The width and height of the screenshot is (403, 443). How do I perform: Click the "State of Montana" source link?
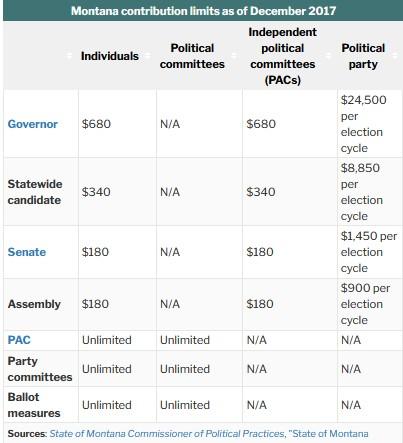329,434
